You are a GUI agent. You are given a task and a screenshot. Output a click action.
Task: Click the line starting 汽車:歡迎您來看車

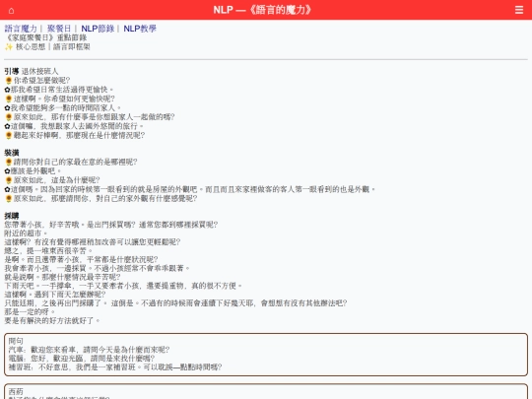pos(89,350)
